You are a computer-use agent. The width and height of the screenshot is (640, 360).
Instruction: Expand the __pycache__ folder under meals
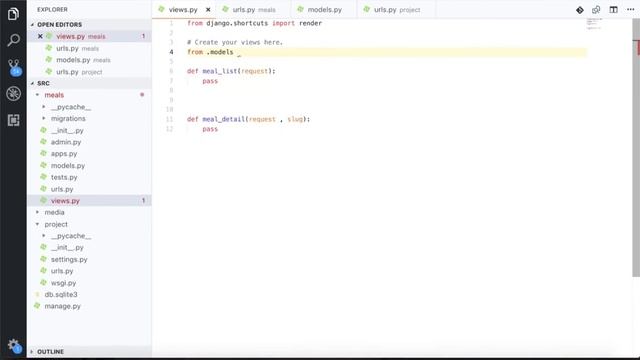71,107
